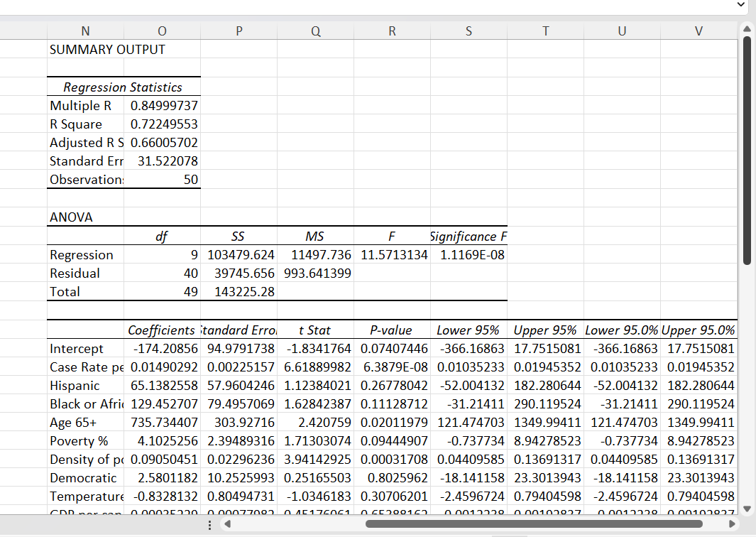
Task: Click the down arrow on the vertical scrollbar
Action: 746,509
